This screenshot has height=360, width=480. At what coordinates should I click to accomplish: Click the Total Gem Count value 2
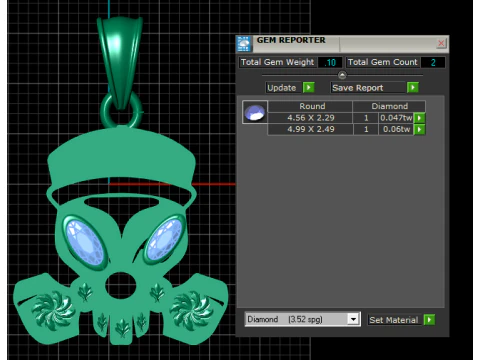click(x=433, y=62)
